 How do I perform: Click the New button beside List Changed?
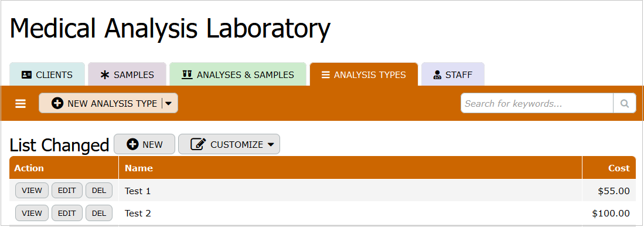coord(145,144)
